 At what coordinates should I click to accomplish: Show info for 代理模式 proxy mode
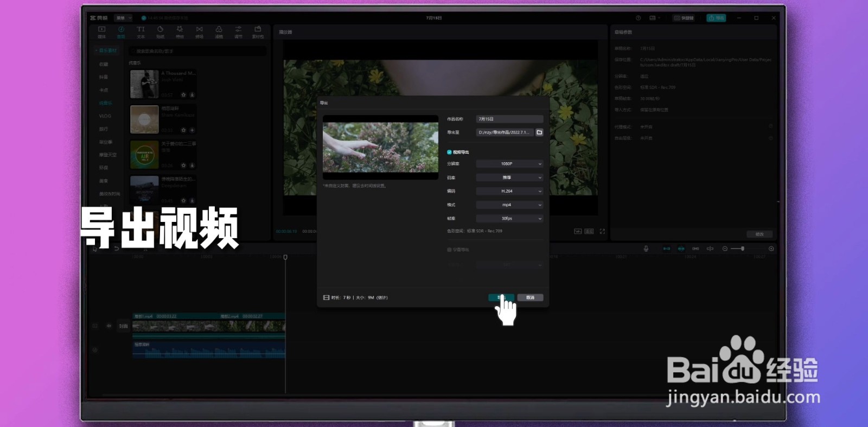point(770,126)
